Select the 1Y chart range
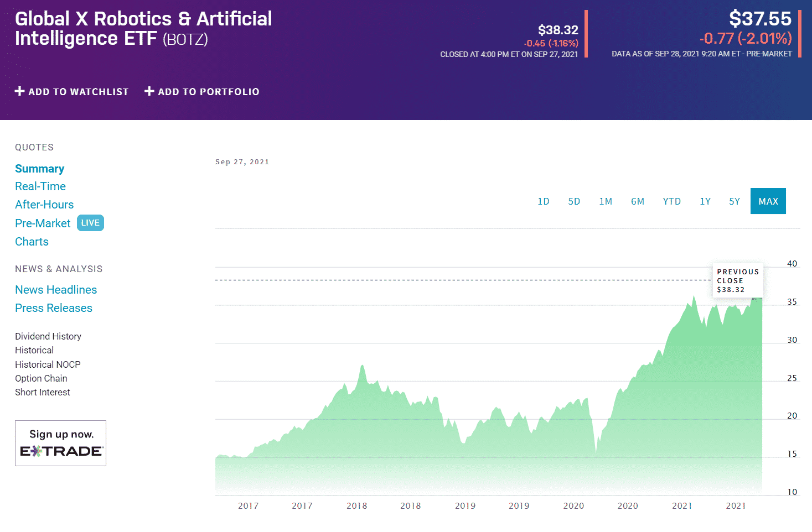Image resolution: width=812 pixels, height=532 pixels. 705,201
